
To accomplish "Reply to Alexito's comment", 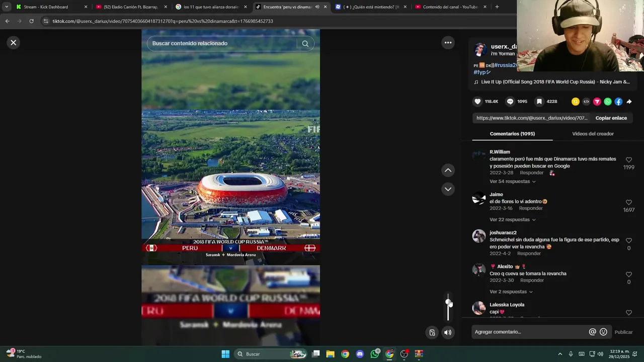I will click(x=532, y=281).
